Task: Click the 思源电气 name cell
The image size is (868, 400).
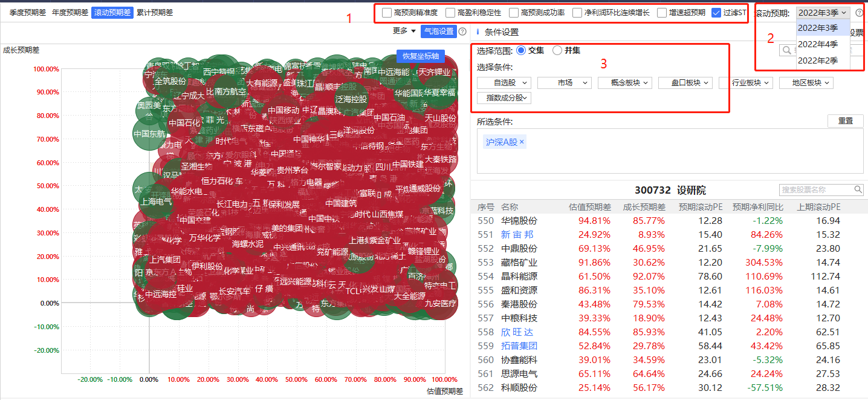Action: pos(519,374)
